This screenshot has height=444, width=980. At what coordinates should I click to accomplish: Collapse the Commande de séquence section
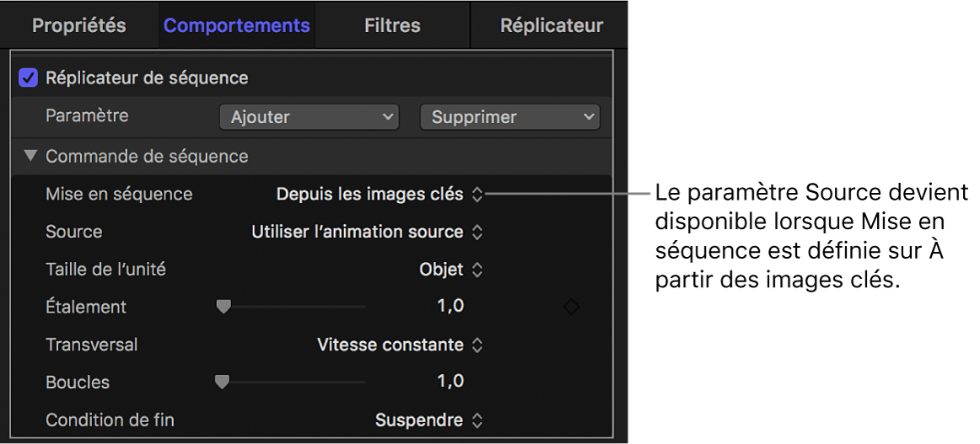click(x=32, y=156)
